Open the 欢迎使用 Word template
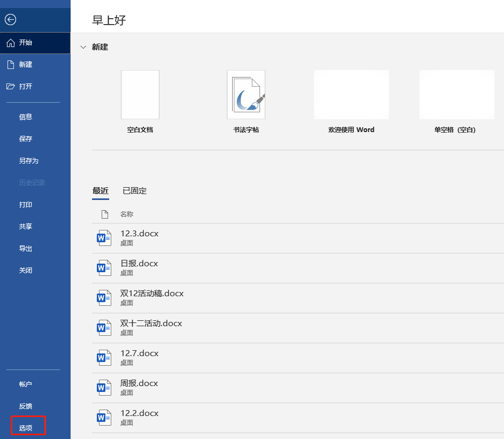Viewport: 504px width, 439px height. [352, 95]
